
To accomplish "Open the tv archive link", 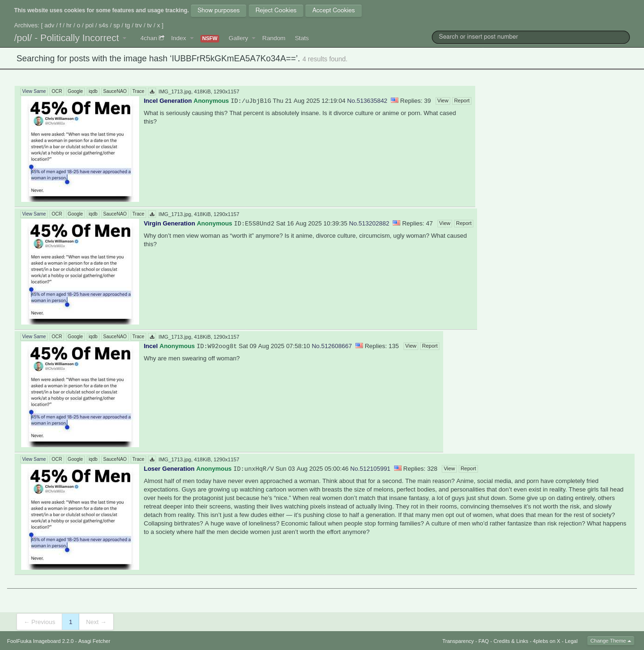I will point(149,25).
